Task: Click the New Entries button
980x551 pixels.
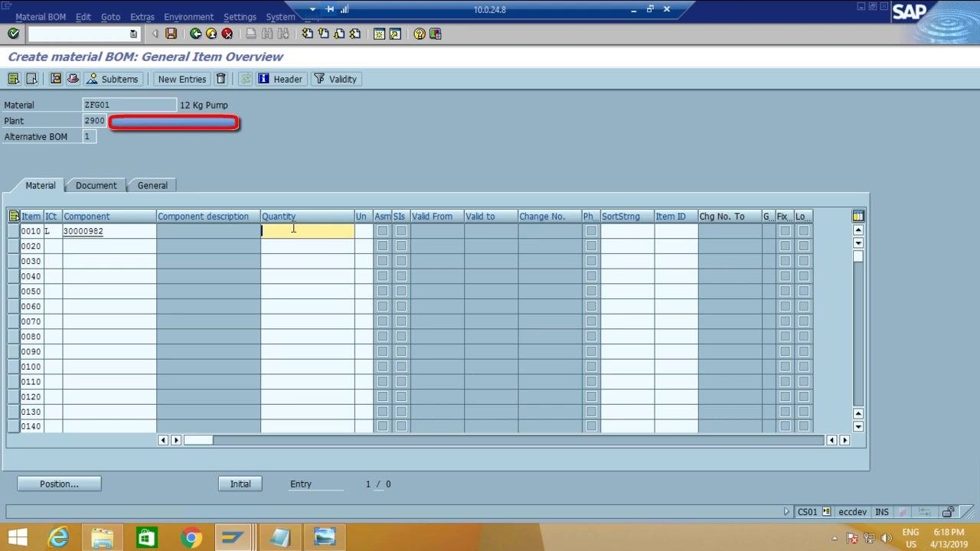Action: 182,79
